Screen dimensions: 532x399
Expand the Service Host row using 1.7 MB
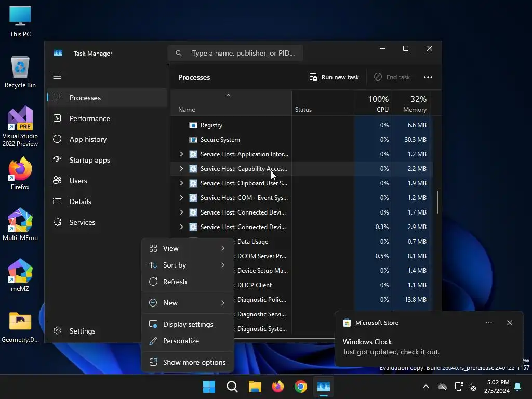click(x=181, y=212)
